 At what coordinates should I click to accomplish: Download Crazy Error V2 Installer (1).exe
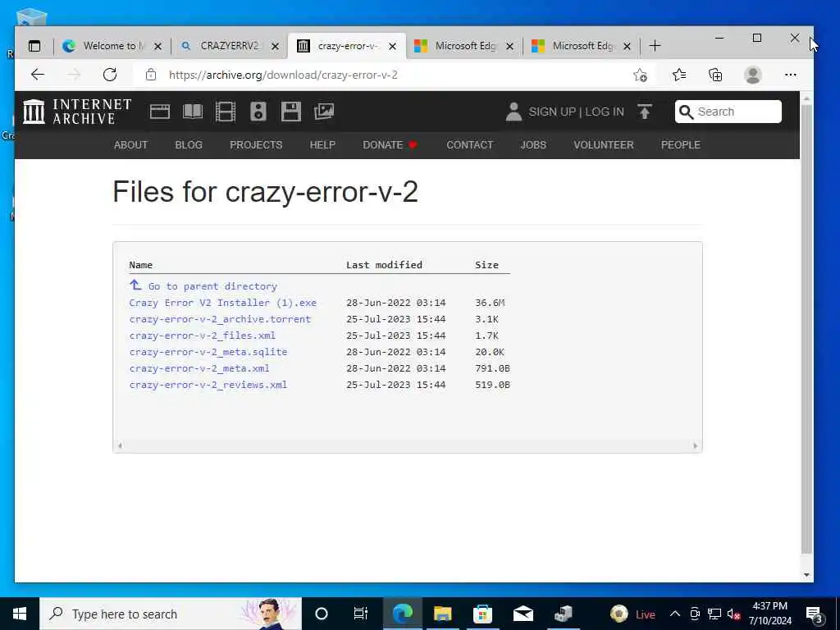[x=223, y=303]
